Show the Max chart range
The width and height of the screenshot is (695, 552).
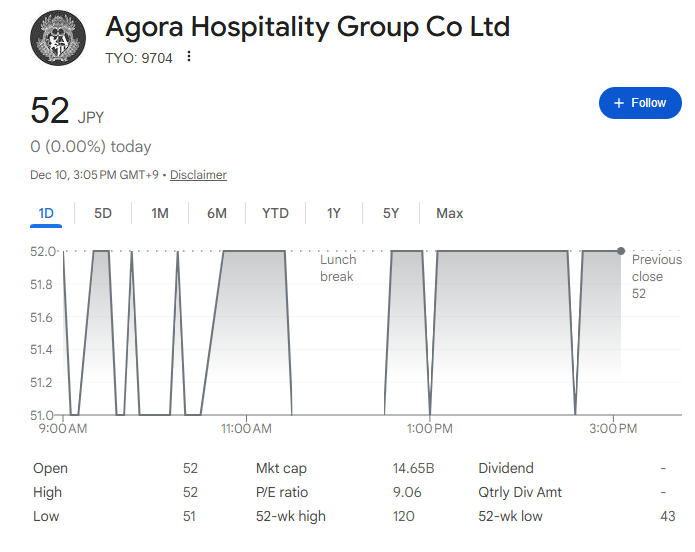[x=449, y=213]
